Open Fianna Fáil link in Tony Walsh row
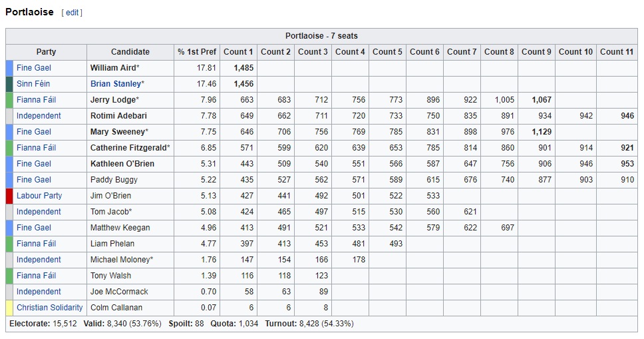 pyautogui.click(x=36, y=276)
